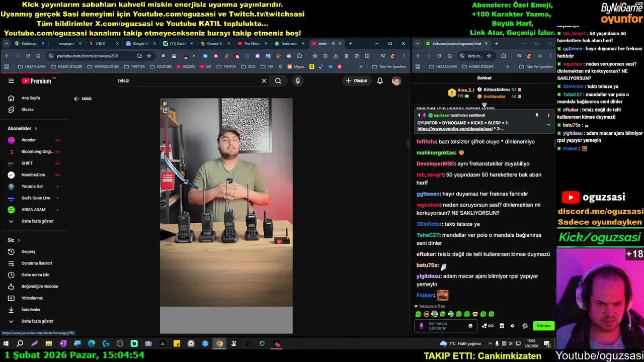Collapse the leaderboard handle in chat
The image size is (644, 362).
[484, 105]
